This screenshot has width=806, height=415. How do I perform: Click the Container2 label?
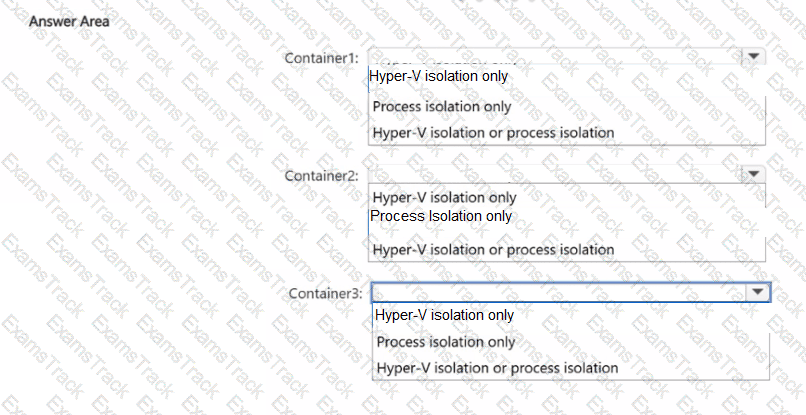tap(321, 175)
